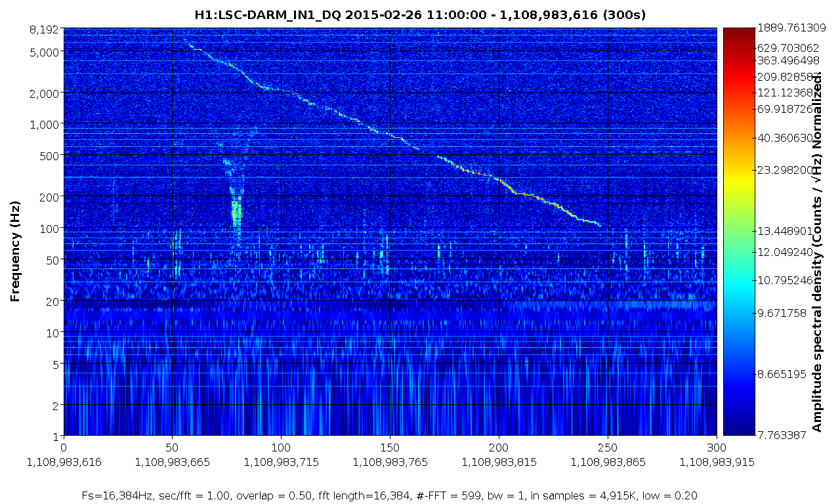840x504 pixels.
Task: Select the color scale value 12.049240
Action: click(784, 252)
